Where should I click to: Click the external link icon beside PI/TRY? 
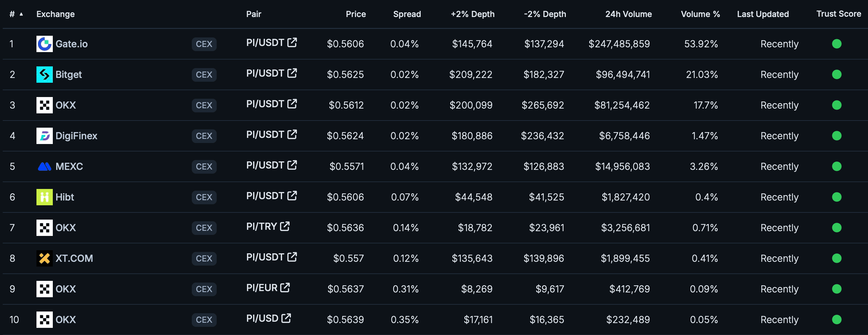(x=285, y=226)
